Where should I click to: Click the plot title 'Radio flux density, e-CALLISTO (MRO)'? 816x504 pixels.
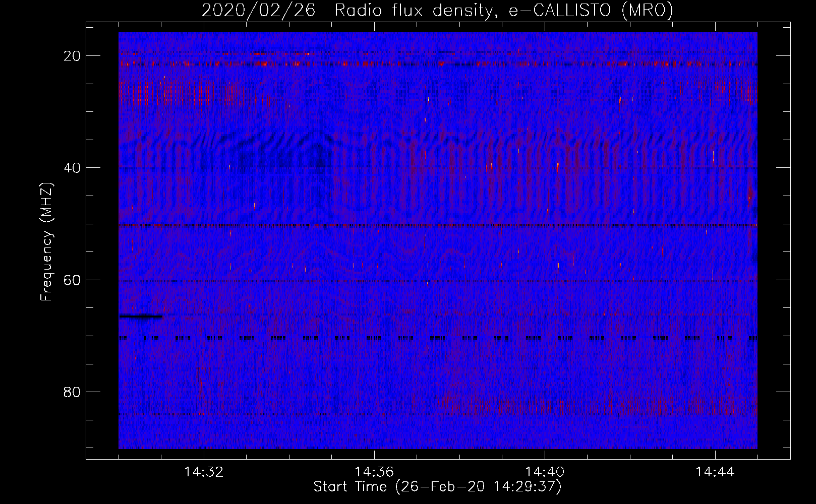pyautogui.click(x=504, y=11)
